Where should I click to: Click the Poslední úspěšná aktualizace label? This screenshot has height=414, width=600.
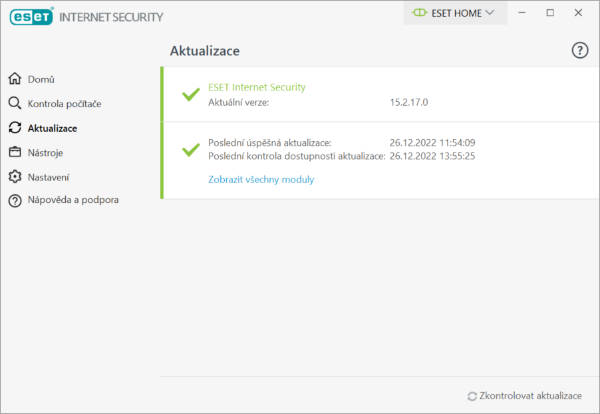pyautogui.click(x=270, y=143)
